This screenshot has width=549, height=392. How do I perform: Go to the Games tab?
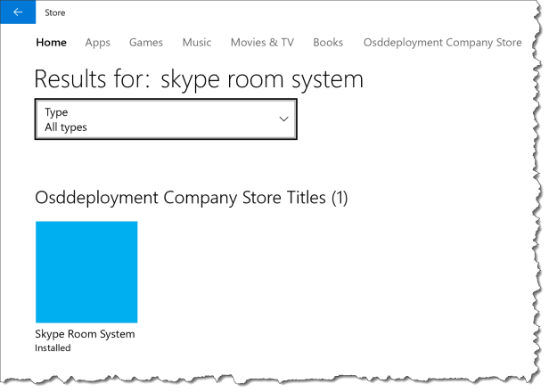pos(146,43)
